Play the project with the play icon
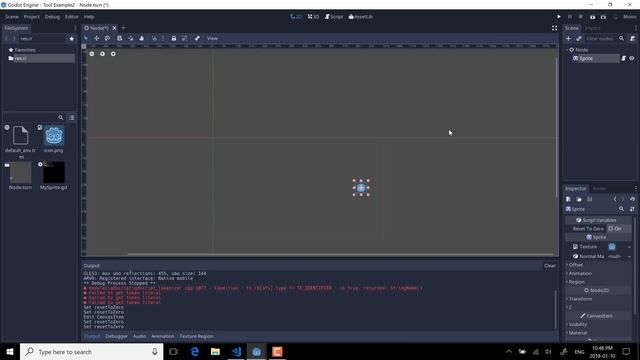The height and width of the screenshot is (360, 640). (x=559, y=17)
